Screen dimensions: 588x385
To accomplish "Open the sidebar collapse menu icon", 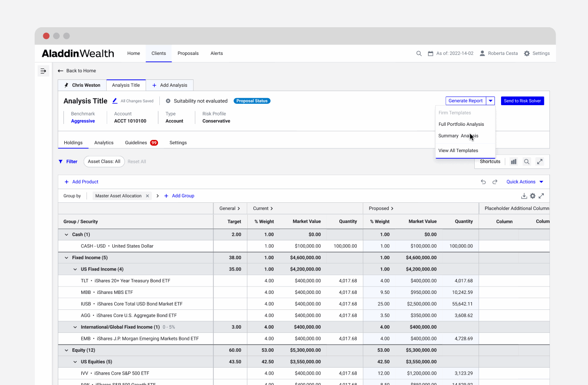I will pyautogui.click(x=43, y=71).
